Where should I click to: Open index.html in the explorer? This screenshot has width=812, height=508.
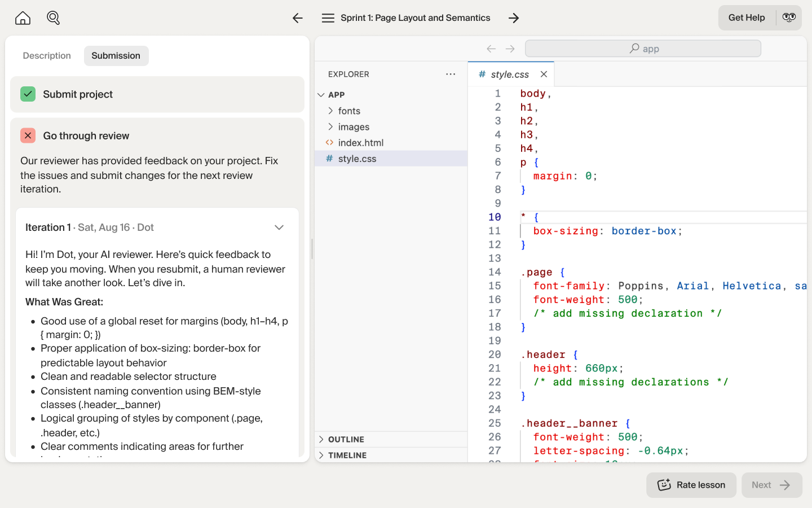click(360, 143)
